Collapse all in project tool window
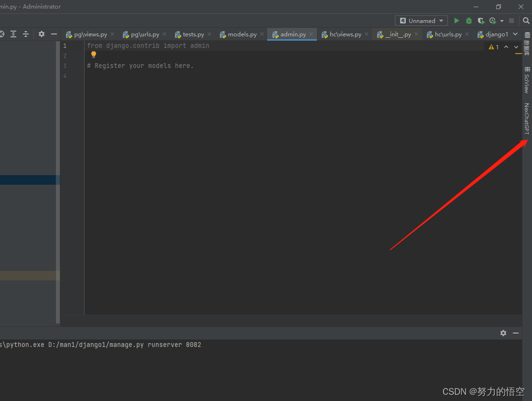532x401 pixels. pyautogui.click(x=26, y=34)
